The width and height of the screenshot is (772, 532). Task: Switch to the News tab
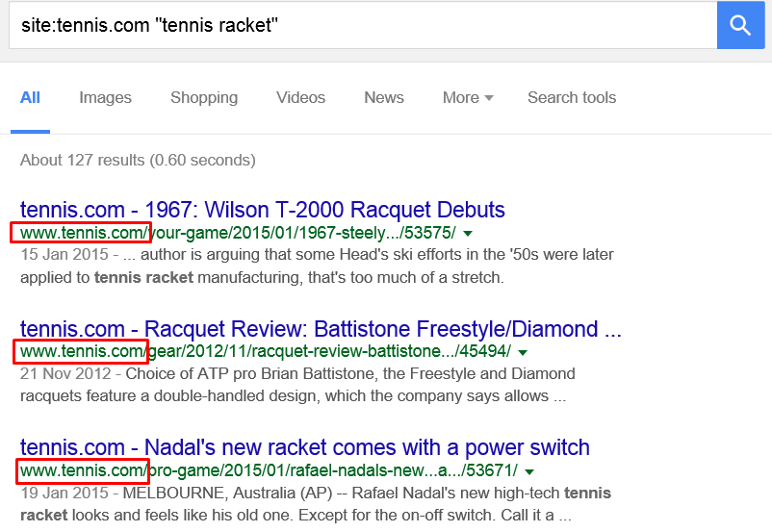click(384, 97)
